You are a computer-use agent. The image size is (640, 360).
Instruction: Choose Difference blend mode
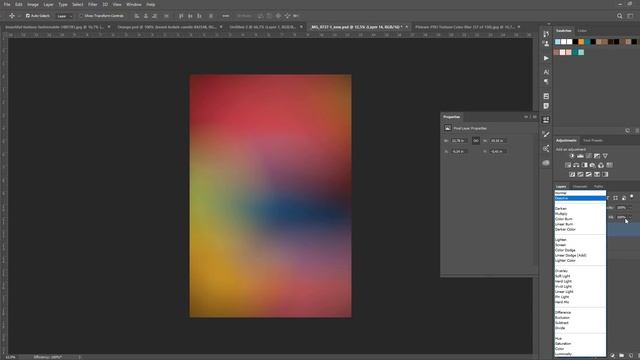pos(580,312)
